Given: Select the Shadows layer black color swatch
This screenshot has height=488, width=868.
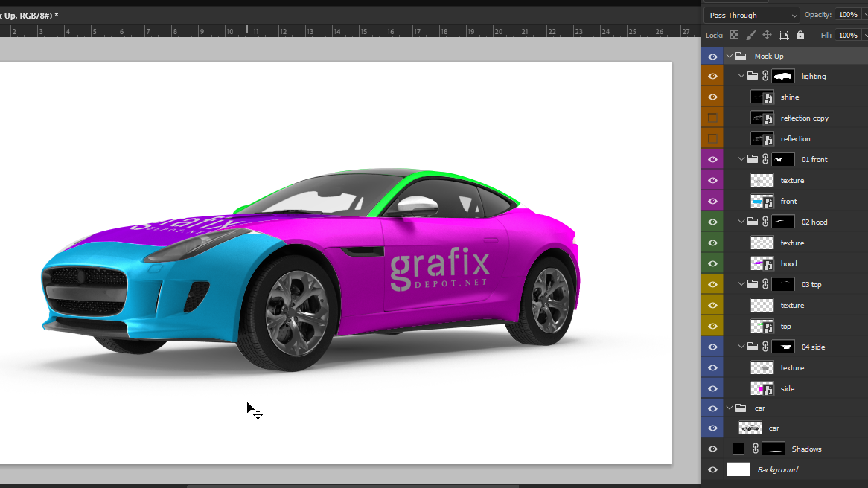Looking at the screenshot, I should (738, 449).
